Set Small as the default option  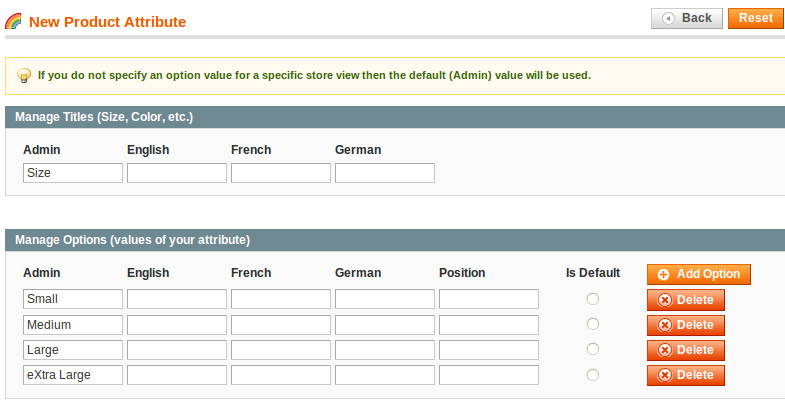coord(593,299)
